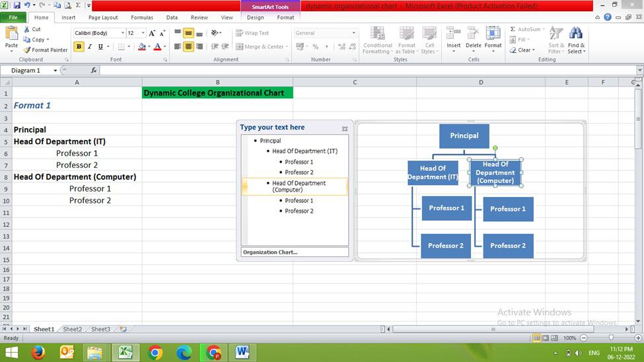Screen dimensions: 644x362
Task: Click the Cut scissors icon
Action: (27, 29)
